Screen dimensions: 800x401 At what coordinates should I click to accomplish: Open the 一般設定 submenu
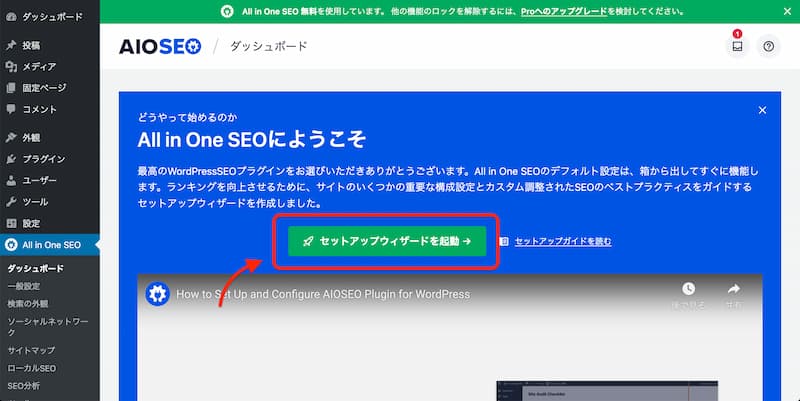pyautogui.click(x=23, y=286)
